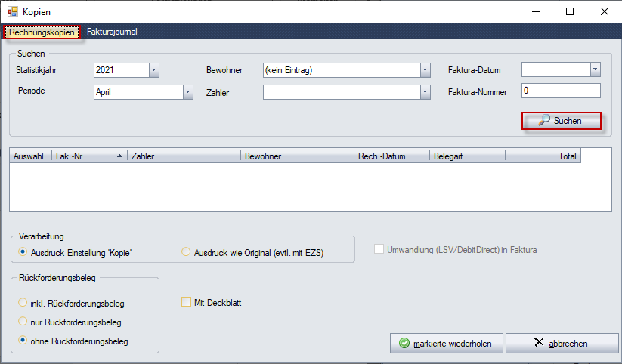Click the magnifying glass Suchen button
This screenshot has height=364, width=622.
pos(562,121)
